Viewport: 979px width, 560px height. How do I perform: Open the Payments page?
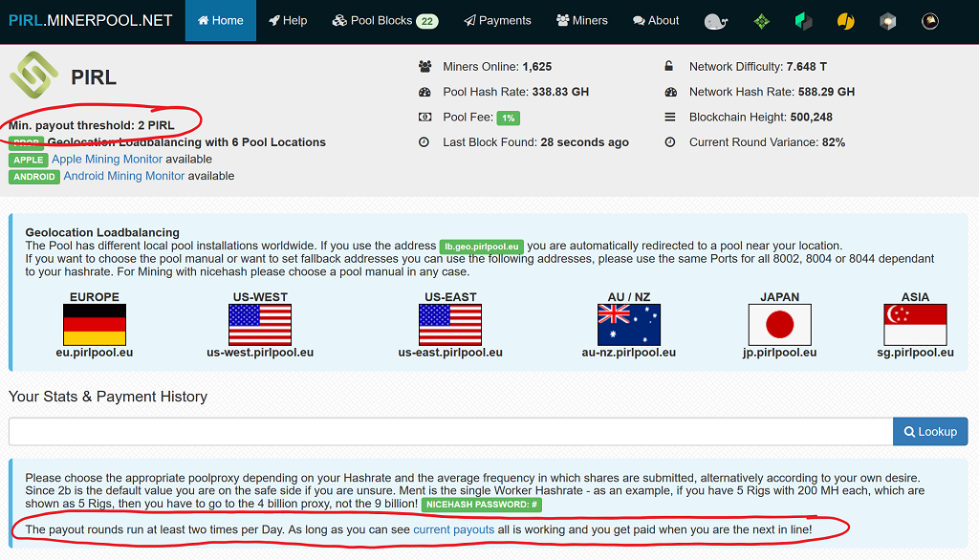tap(497, 21)
